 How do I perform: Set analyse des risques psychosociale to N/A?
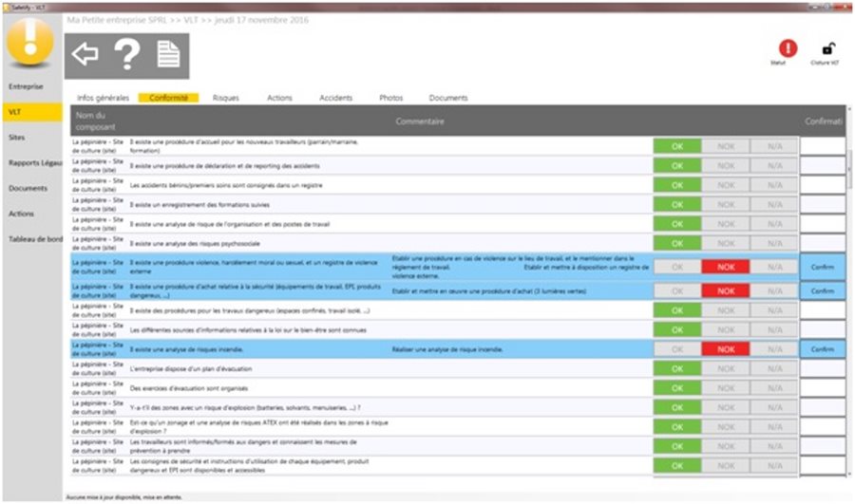[774, 243]
